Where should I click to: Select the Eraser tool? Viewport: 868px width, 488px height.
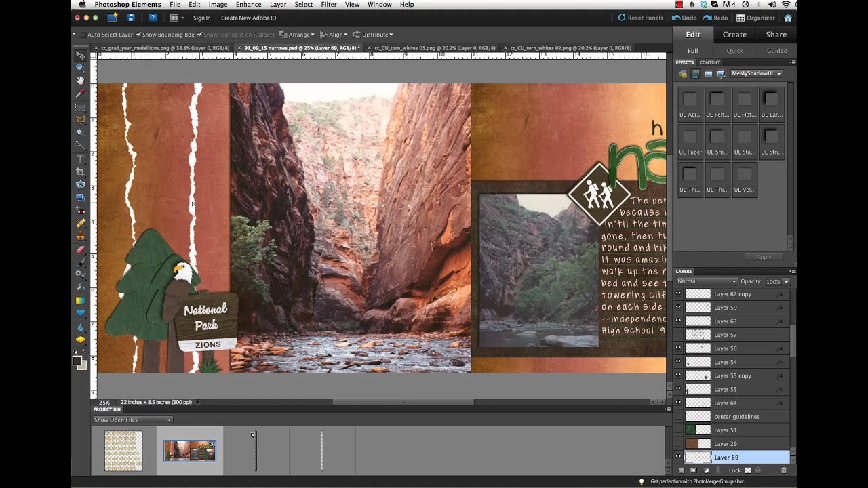coord(81,249)
